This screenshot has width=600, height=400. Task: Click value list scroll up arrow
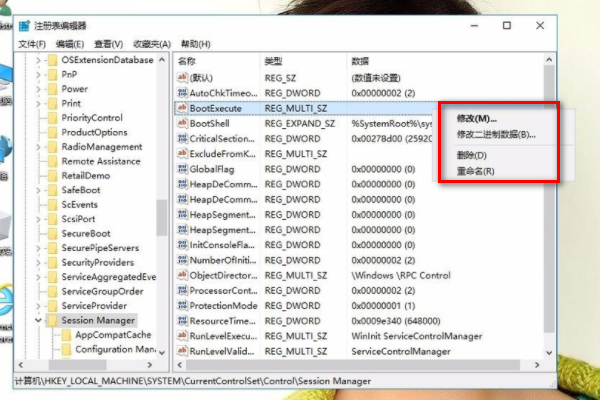click(549, 60)
